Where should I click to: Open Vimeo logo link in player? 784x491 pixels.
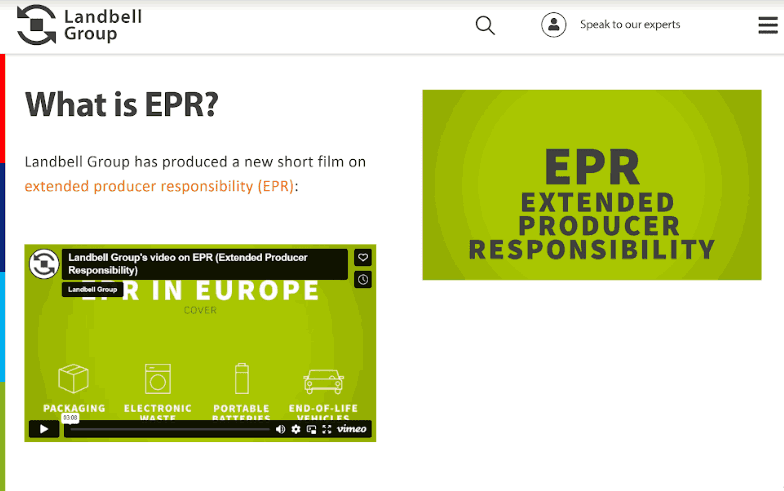352,429
